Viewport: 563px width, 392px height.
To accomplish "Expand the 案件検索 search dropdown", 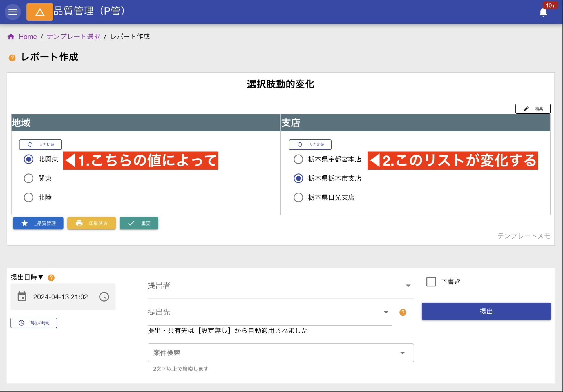I will (403, 353).
